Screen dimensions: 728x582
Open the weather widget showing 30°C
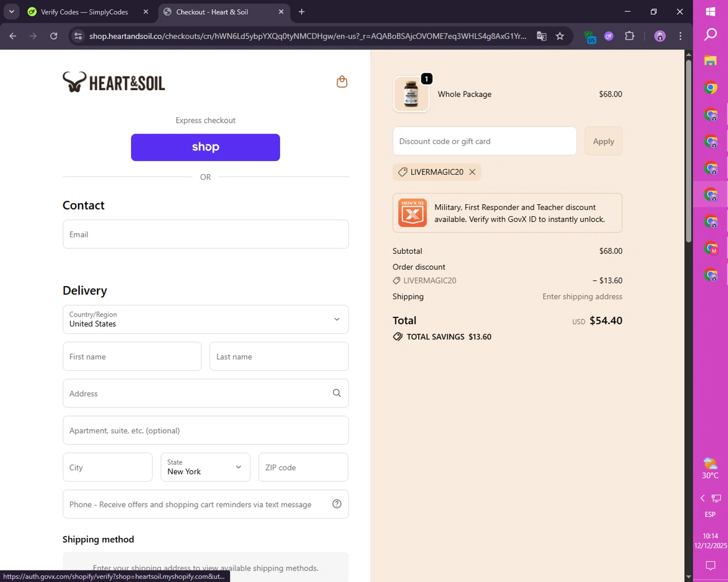[x=711, y=468]
